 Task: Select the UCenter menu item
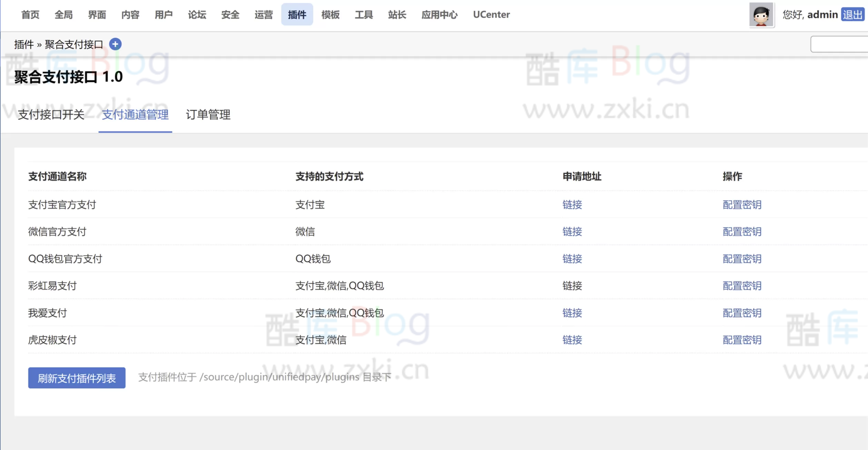pyautogui.click(x=491, y=15)
